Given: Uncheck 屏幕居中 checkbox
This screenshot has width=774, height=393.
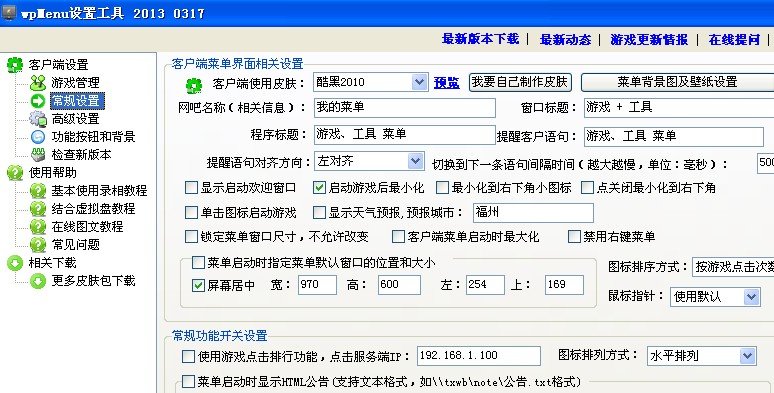Looking at the screenshot, I should (198, 285).
